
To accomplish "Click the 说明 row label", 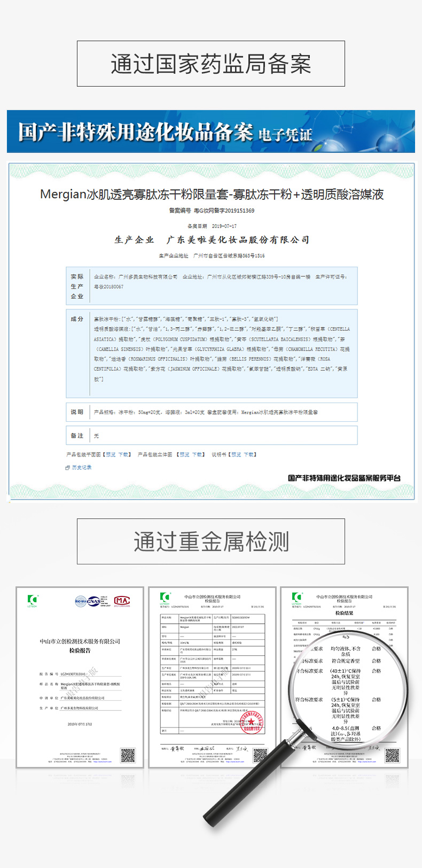I will [x=77, y=412].
